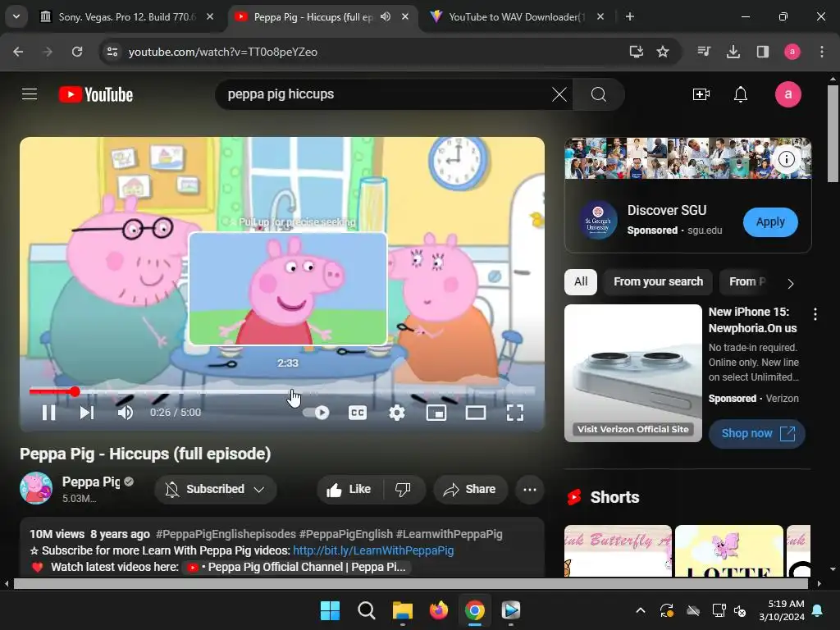The height and width of the screenshot is (630, 840).
Task: Clear the search text with X
Action: tap(559, 95)
